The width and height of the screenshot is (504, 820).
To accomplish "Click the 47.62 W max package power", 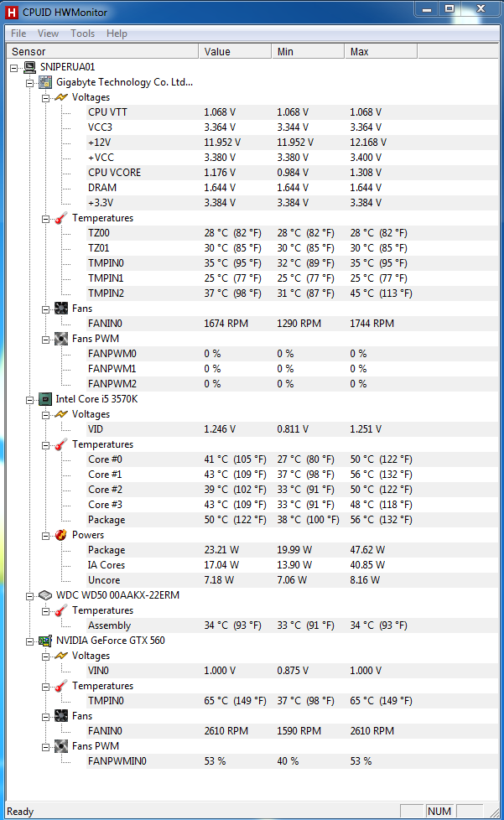I will [367, 550].
